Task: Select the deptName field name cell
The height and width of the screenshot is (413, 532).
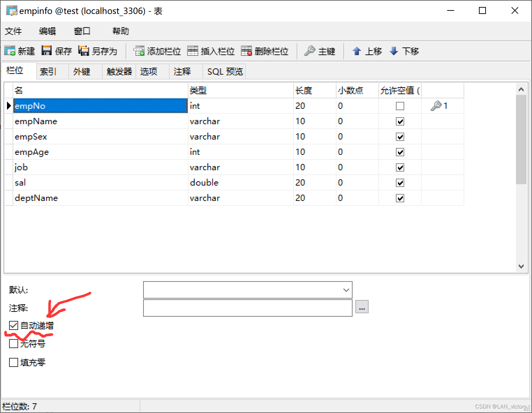Action: pos(101,198)
